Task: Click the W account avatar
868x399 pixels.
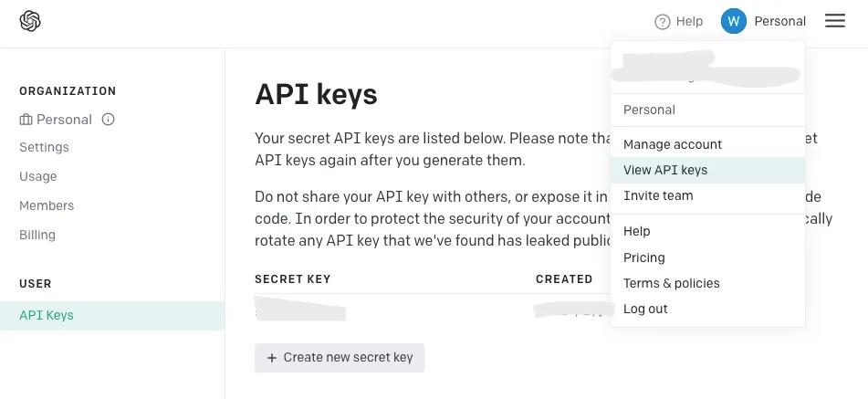Action: [734, 21]
